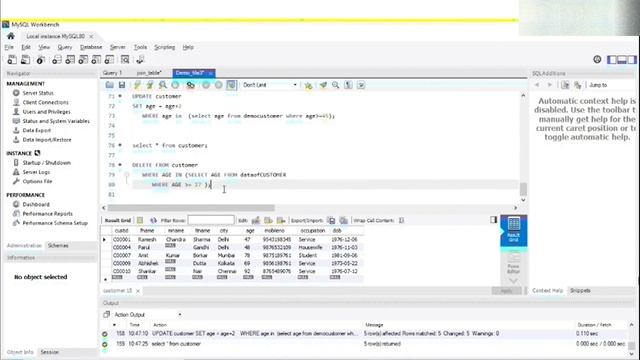Screen dimensions: 640x360
Task: Open the object inspector
Action: 40,60
